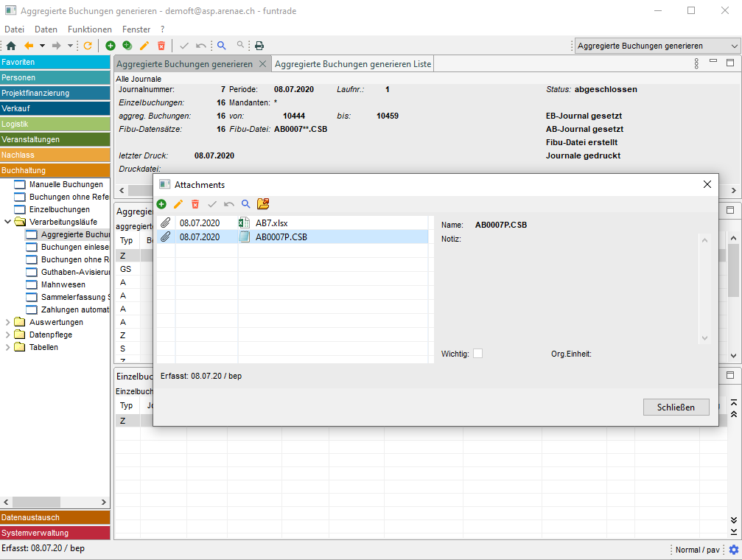Click the orange refresh icon

pos(88,46)
